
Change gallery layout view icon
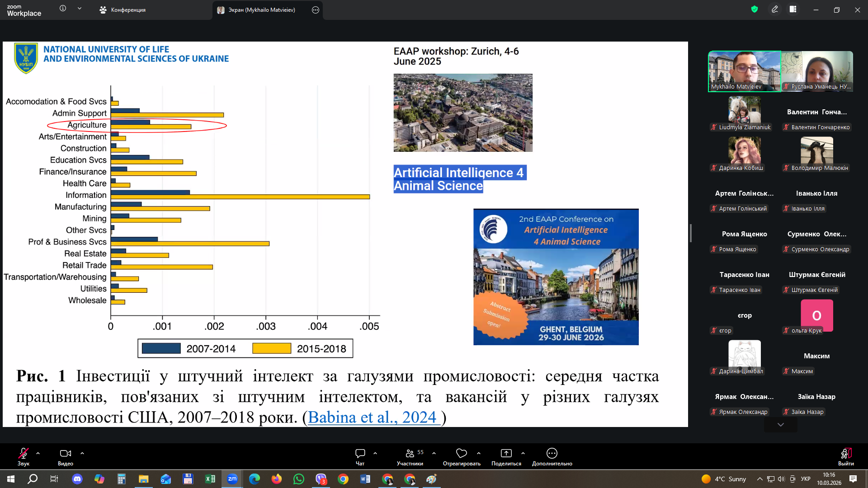(793, 9)
